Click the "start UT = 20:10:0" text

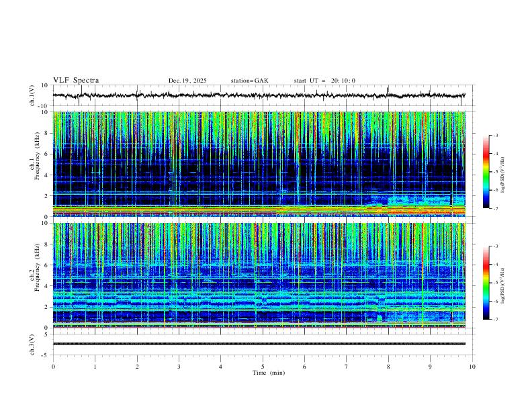point(324,81)
